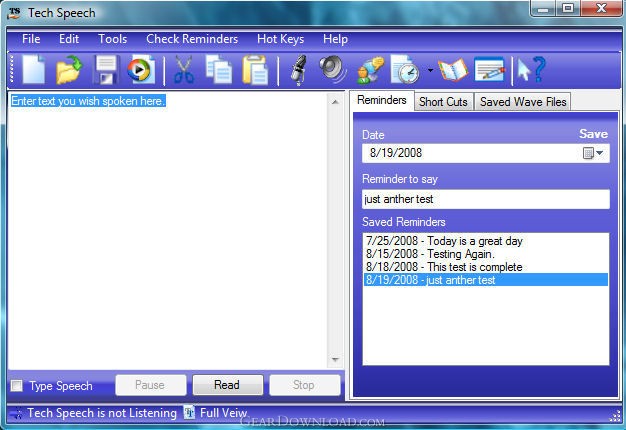The width and height of the screenshot is (626, 430).
Task: Click the microphone listening icon
Action: click(298, 70)
